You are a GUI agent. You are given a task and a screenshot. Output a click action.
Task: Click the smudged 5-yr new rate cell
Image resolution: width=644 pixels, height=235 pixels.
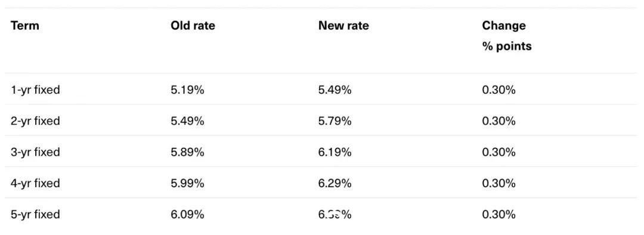[x=335, y=215]
